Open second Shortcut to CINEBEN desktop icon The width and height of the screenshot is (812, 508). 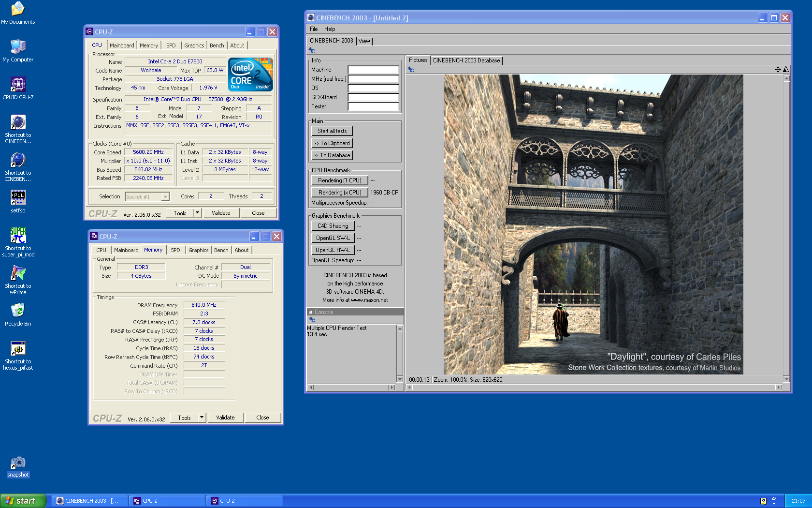pyautogui.click(x=18, y=160)
